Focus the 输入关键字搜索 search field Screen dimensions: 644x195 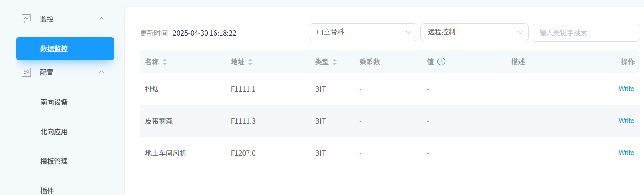586,33
